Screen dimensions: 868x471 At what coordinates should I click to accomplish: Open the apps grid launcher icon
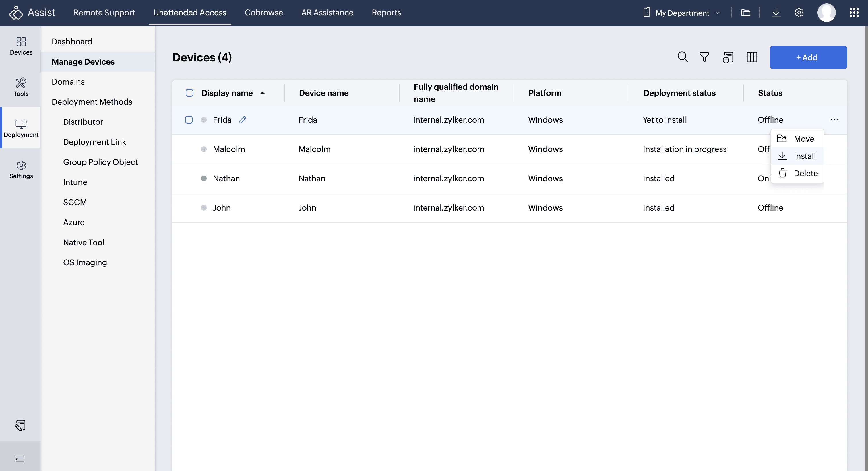click(854, 13)
